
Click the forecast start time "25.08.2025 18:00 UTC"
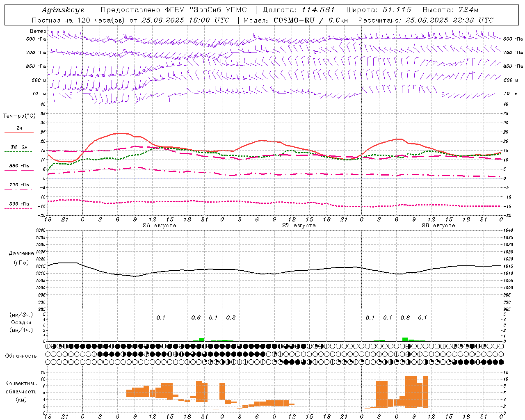pyautogui.click(x=185, y=20)
